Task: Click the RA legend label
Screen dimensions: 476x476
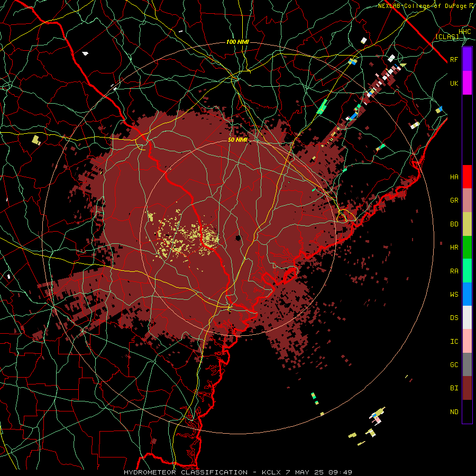Action: (454, 271)
